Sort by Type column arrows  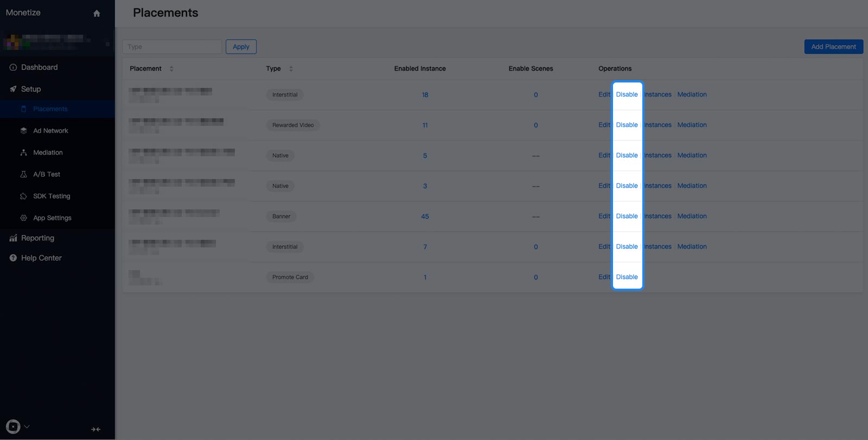291,68
